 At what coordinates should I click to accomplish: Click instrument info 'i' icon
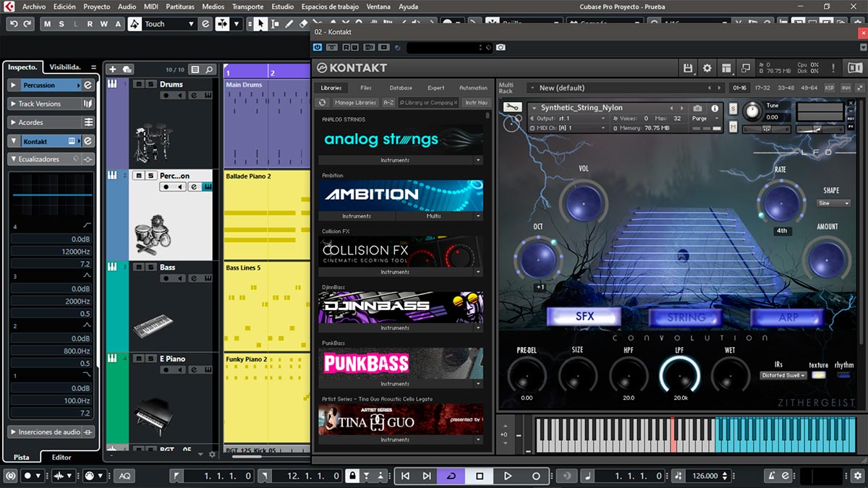click(715, 108)
